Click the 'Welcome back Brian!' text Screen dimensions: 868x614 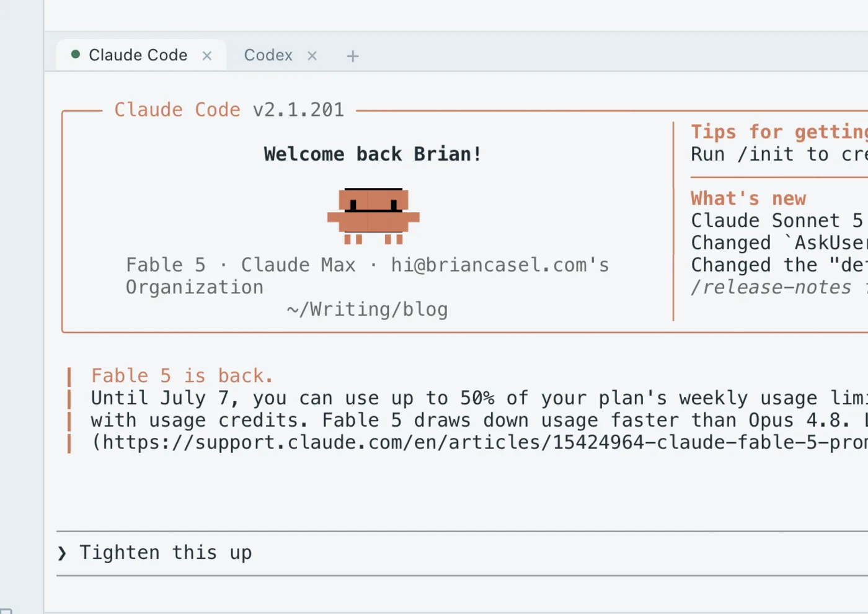373,154
